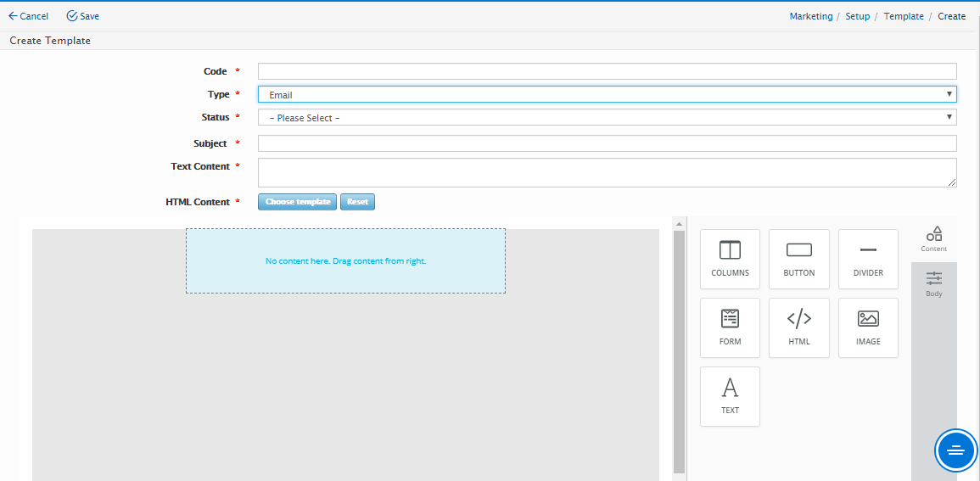Viewport: 980px width, 481px height.
Task: Select the Columns content block
Action: (x=730, y=259)
